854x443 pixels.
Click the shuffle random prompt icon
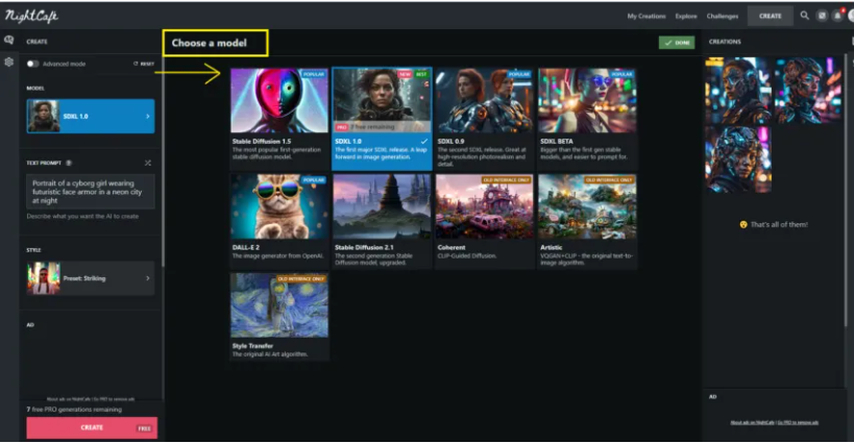(148, 163)
